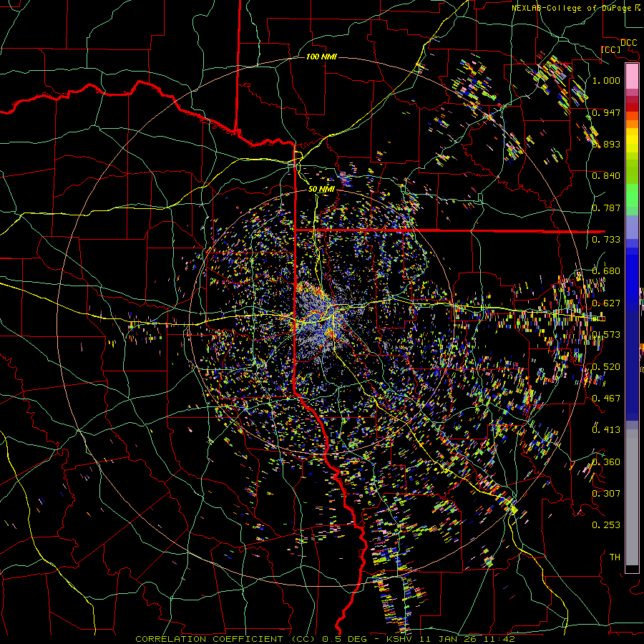Click the NEXLAB-College of DuPage label

pos(571,8)
